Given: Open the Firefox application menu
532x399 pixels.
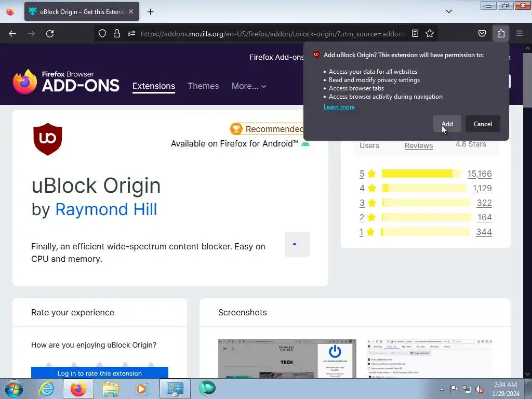Looking at the screenshot, I should 520,34.
